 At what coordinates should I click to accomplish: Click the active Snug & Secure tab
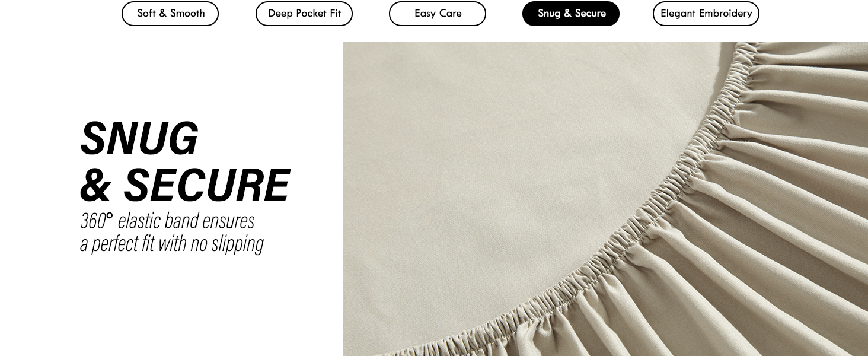[x=571, y=14]
